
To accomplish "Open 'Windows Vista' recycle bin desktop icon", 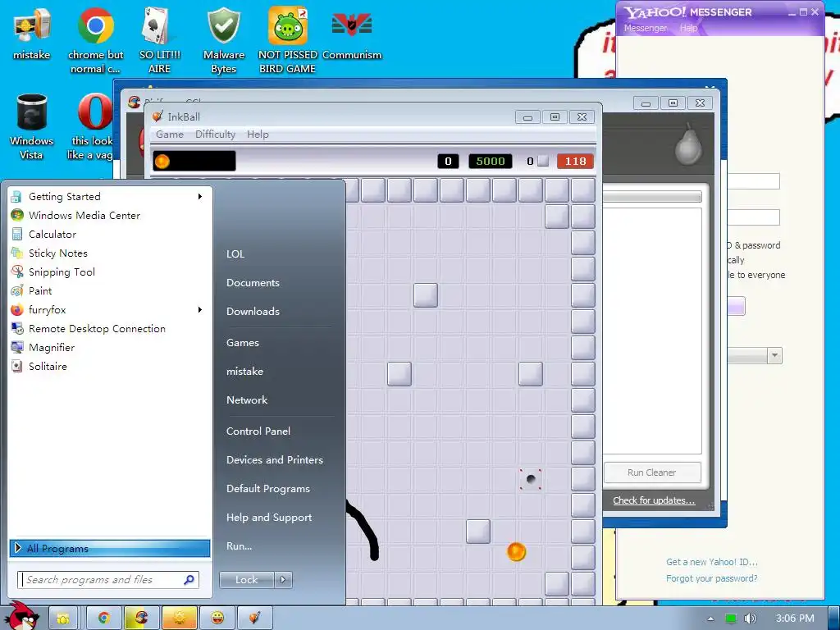I will [32, 127].
